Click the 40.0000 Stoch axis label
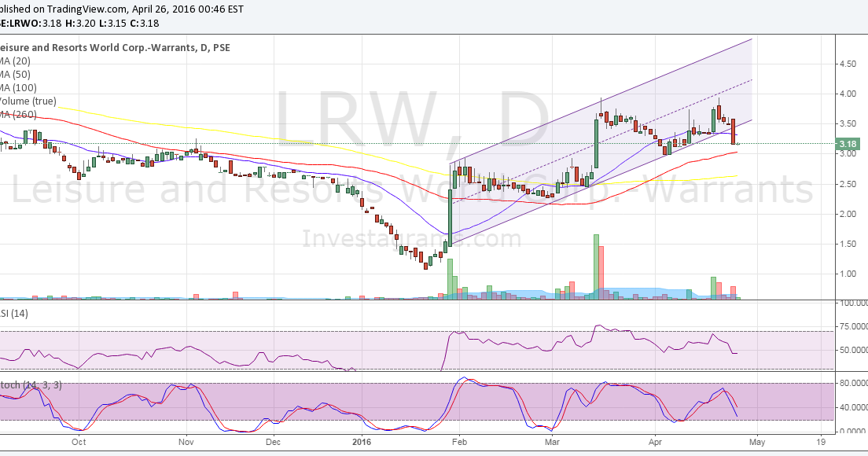The image size is (868, 456). pos(854,407)
